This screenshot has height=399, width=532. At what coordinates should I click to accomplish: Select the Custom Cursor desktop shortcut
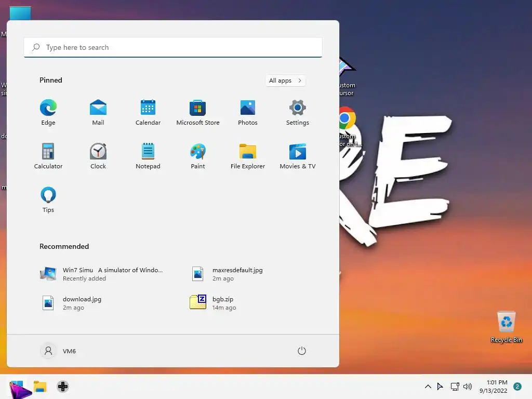pos(348,77)
